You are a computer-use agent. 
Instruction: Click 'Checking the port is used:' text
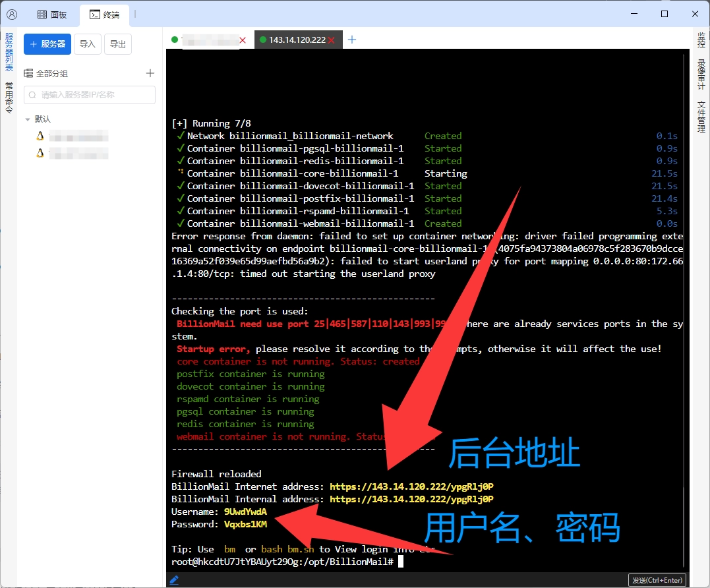pyautogui.click(x=239, y=311)
